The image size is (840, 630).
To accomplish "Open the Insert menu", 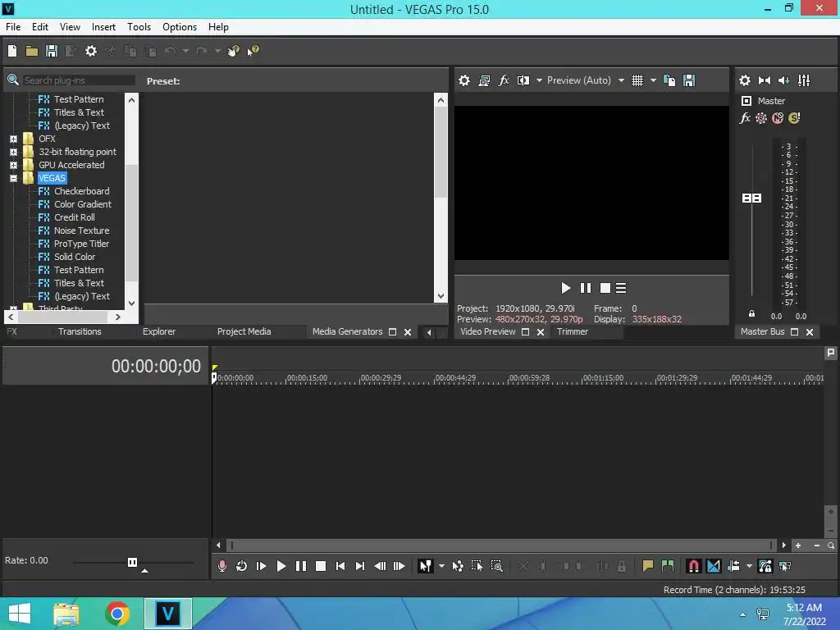I will pos(103,27).
